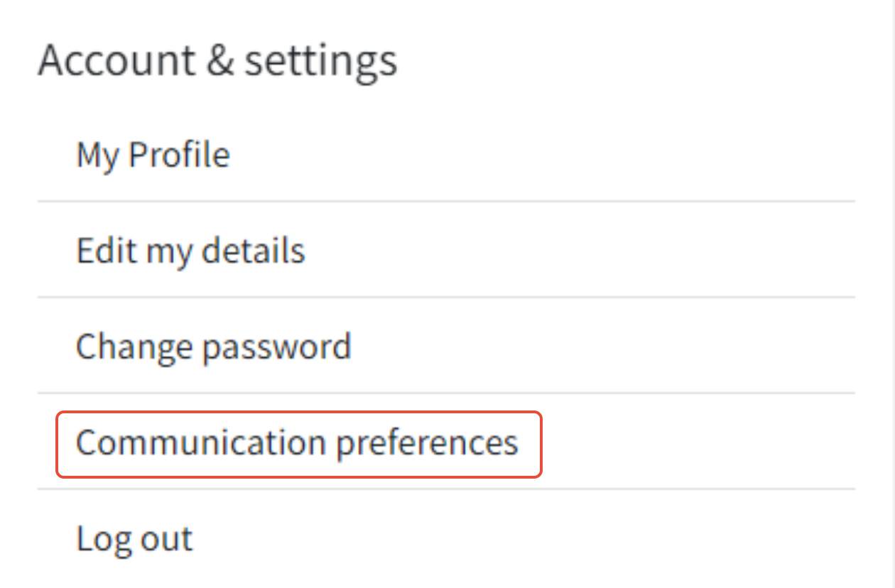
Task: Sign out using Log out
Action: pos(134,539)
